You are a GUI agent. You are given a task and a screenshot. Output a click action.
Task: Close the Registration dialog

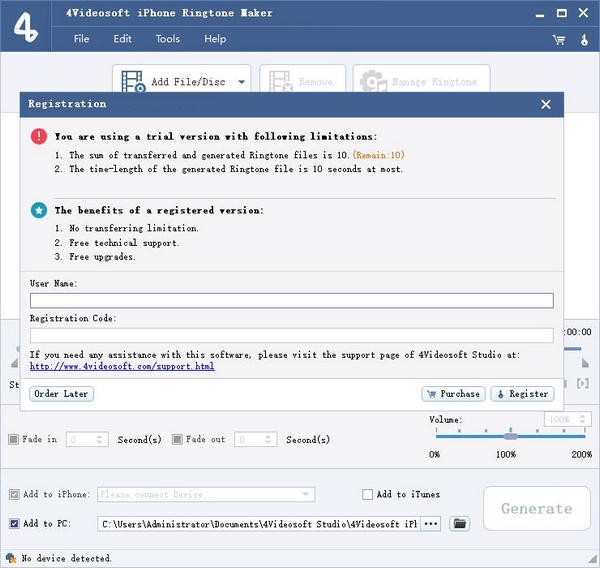click(x=546, y=104)
